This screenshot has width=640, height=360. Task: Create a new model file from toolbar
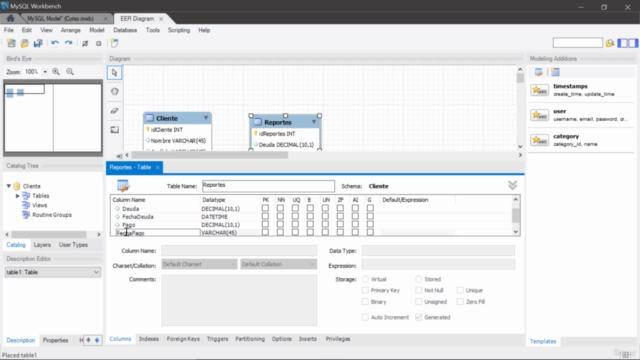(x=11, y=43)
